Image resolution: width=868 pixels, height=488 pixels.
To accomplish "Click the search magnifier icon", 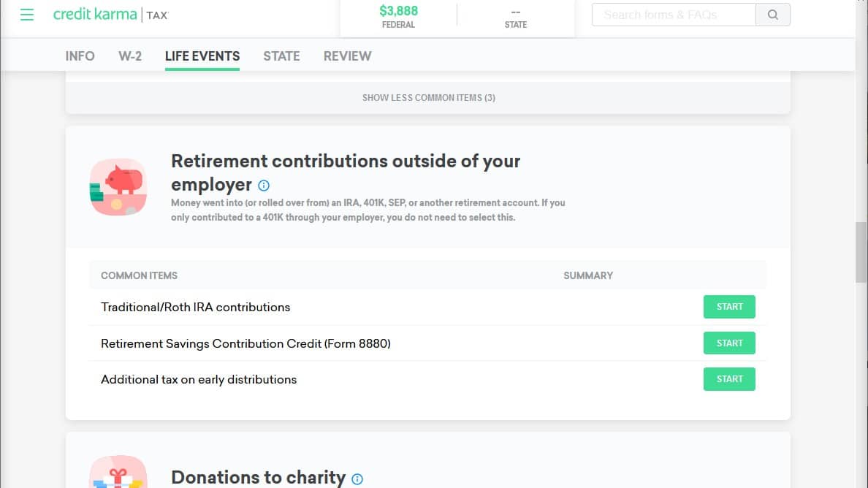I will 773,15.
